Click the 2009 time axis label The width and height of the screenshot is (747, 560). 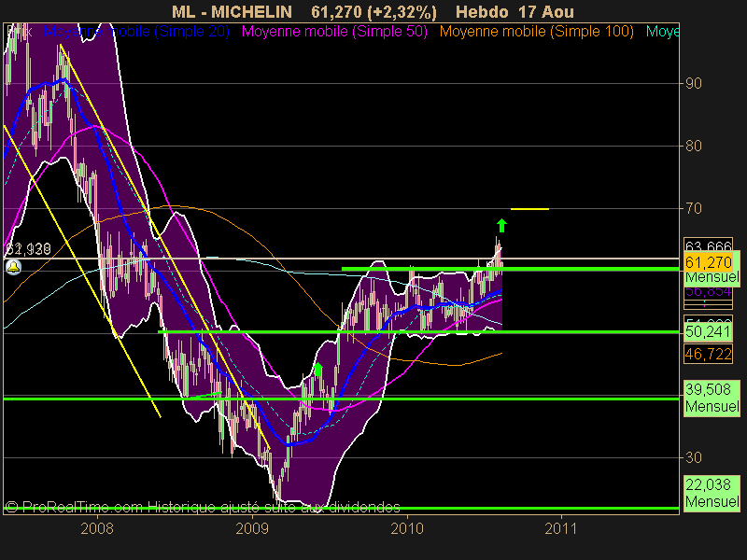tap(252, 528)
